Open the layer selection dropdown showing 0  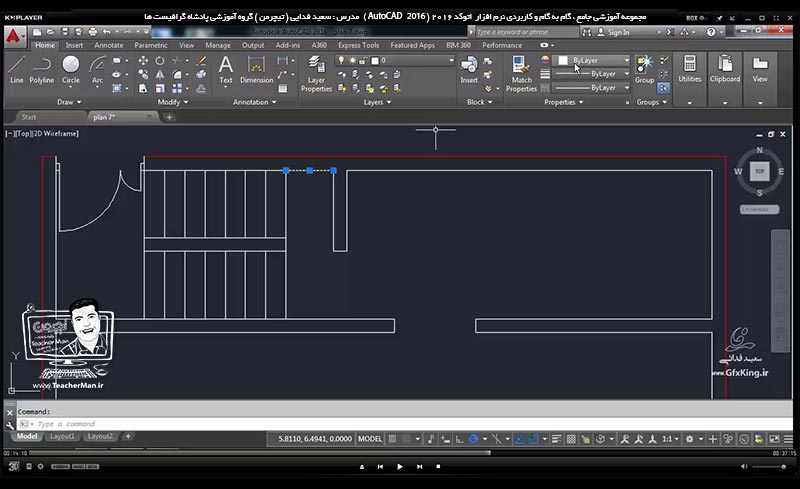click(395, 60)
